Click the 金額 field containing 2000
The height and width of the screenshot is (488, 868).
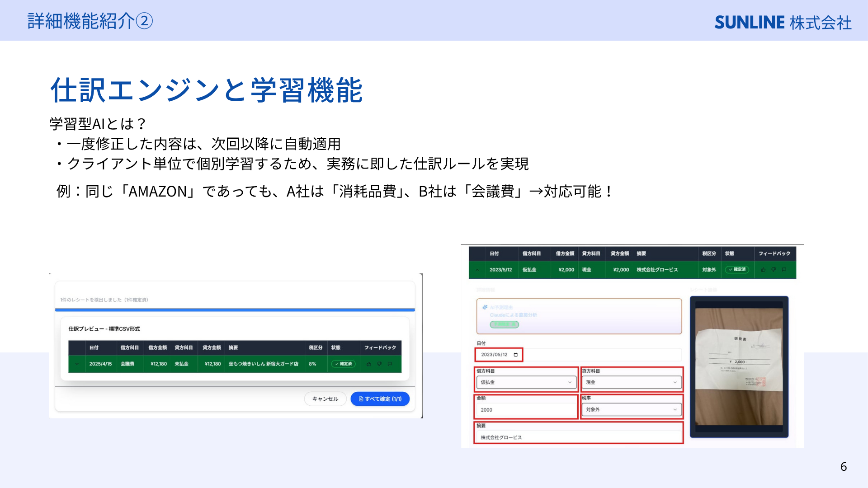coord(526,410)
